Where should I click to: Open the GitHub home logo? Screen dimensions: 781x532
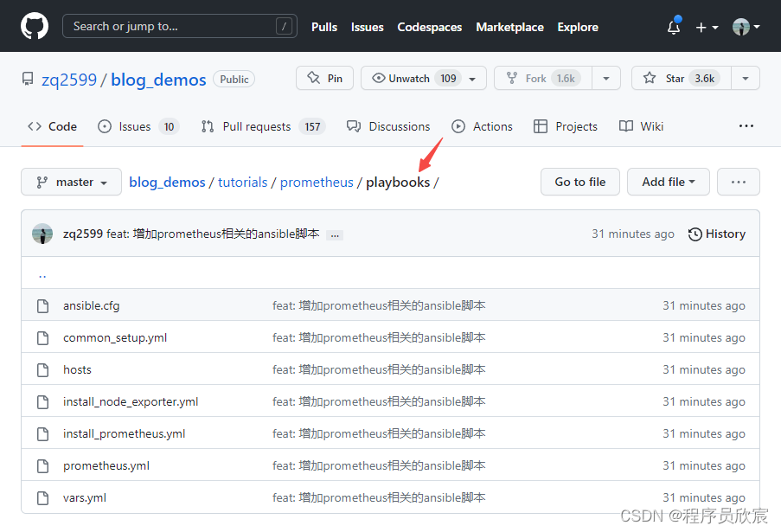35,26
